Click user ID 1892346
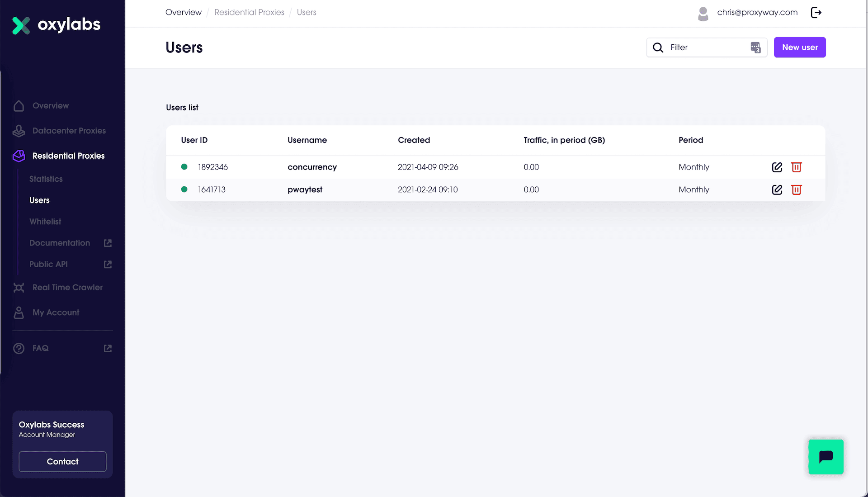 click(213, 167)
